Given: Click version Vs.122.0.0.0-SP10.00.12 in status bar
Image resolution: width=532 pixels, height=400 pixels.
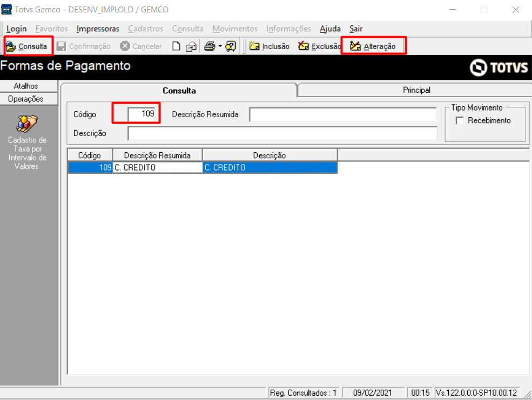Looking at the screenshot, I should pyautogui.click(x=477, y=393).
